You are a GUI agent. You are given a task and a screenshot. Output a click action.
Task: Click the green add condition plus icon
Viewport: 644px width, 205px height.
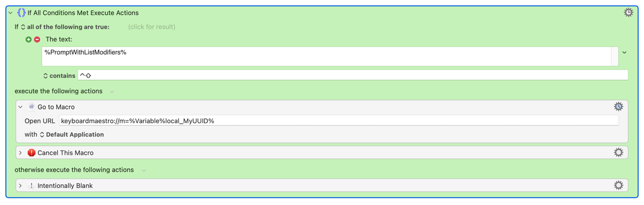coord(28,39)
